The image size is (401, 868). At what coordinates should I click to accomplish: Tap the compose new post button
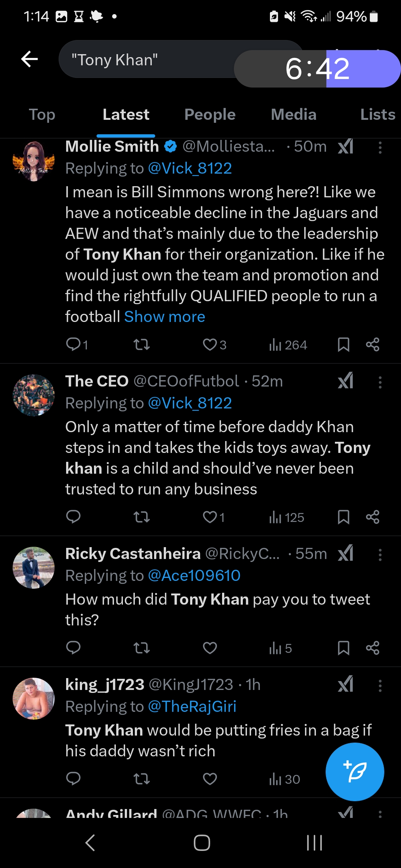(355, 772)
